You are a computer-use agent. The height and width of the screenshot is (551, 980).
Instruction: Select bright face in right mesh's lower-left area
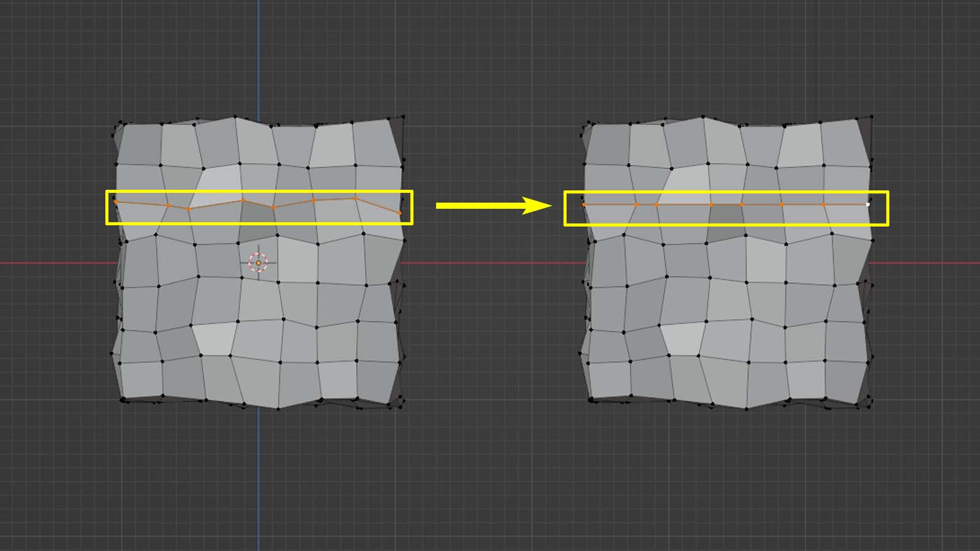coord(682,339)
